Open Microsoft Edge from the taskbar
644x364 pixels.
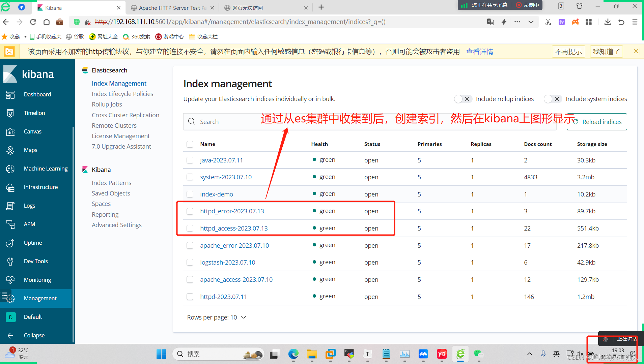pyautogui.click(x=293, y=354)
